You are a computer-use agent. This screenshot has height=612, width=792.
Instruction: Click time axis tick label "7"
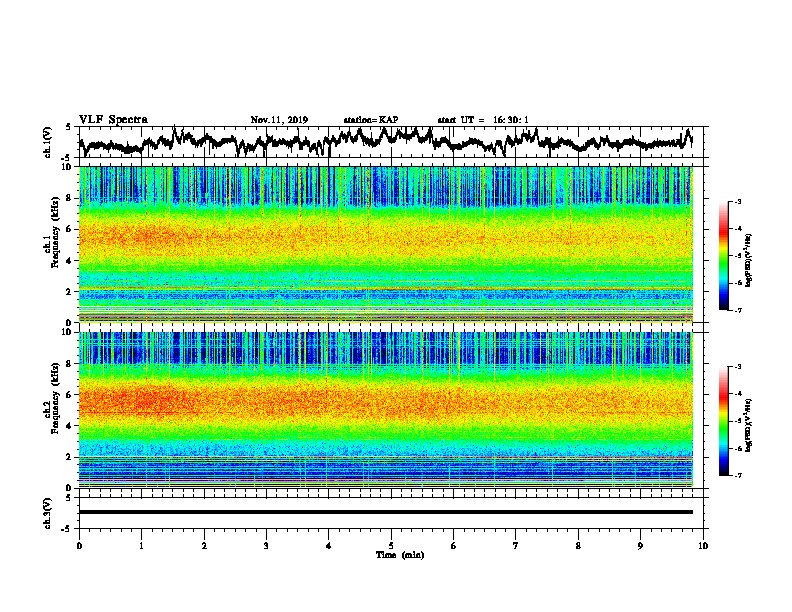[x=516, y=546]
